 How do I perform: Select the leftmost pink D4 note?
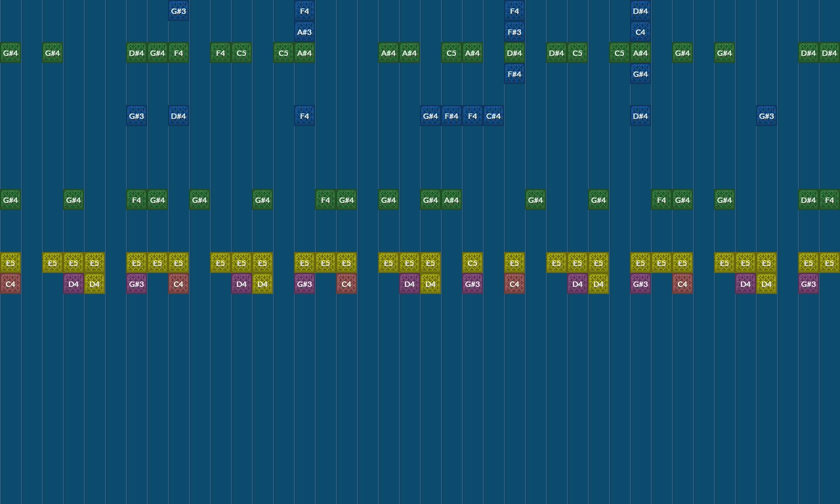tap(73, 284)
